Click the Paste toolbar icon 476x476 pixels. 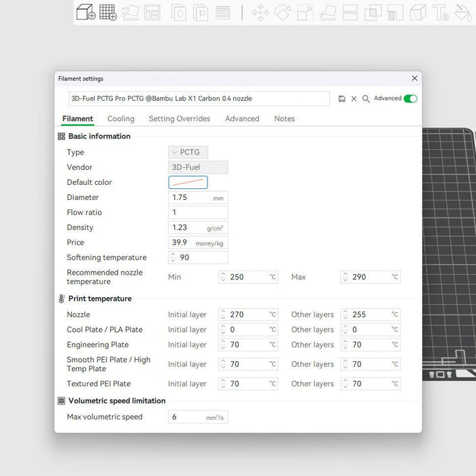[201, 12]
